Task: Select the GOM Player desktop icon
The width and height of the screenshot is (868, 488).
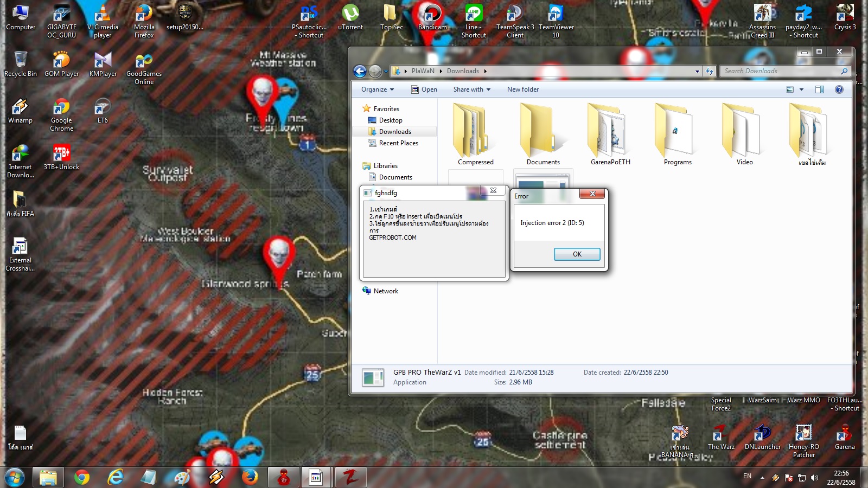Action: [x=61, y=64]
